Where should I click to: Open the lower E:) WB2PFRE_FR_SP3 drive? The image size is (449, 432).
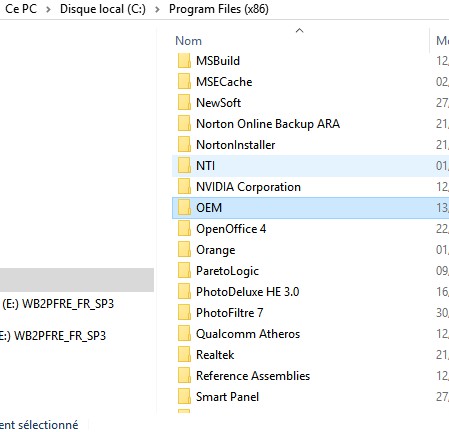pyautogui.click(x=53, y=335)
